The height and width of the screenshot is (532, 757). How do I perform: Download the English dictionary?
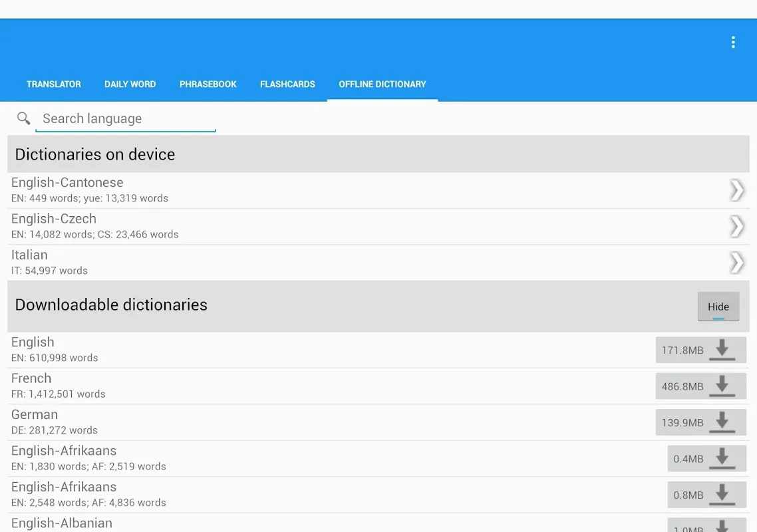coord(724,350)
